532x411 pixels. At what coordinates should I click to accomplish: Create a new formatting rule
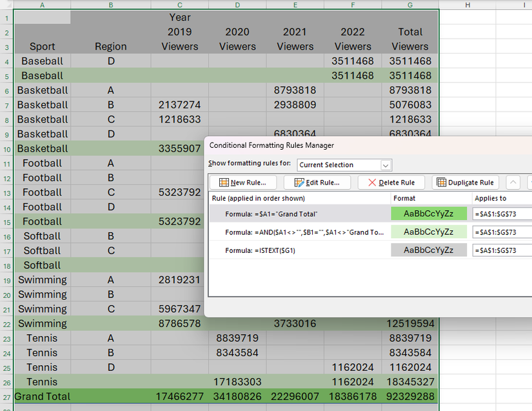tap(242, 182)
